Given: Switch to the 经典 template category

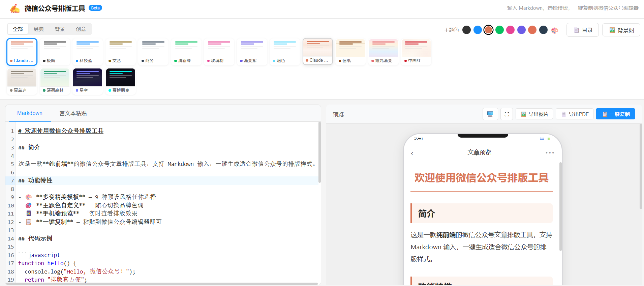Looking at the screenshot, I should tap(39, 29).
